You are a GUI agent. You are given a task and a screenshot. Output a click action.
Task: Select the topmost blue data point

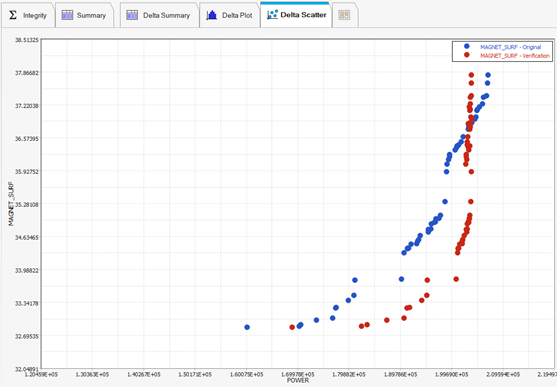tap(488, 75)
